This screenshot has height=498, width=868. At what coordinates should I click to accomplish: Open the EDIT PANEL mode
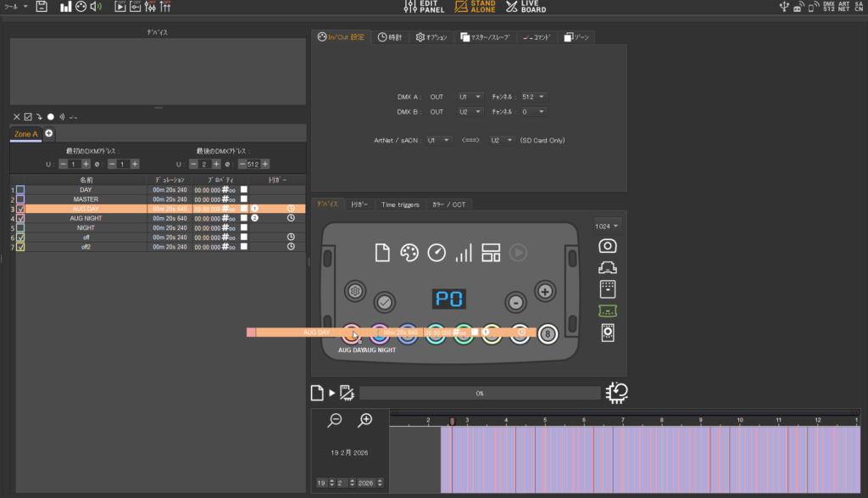426,7
